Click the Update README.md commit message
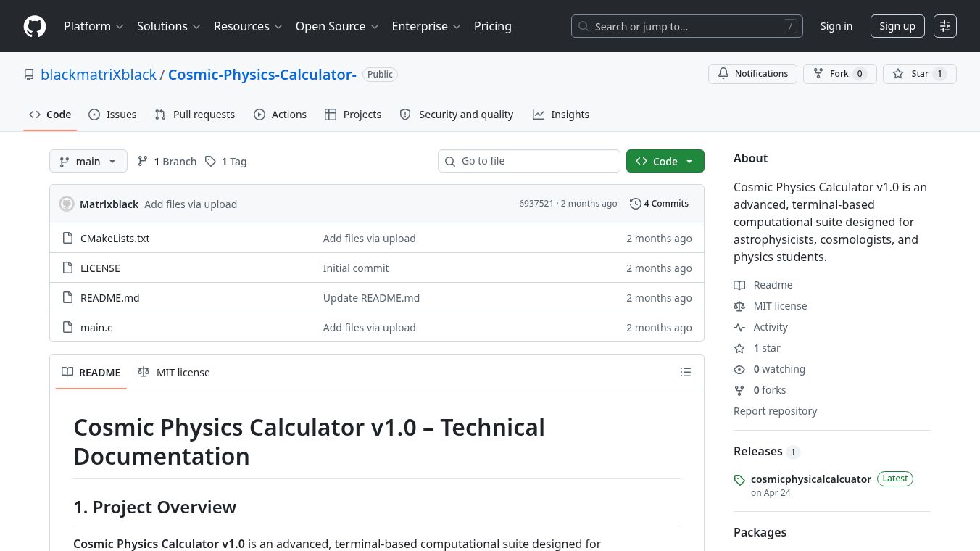The image size is (980, 551). pyautogui.click(x=371, y=298)
